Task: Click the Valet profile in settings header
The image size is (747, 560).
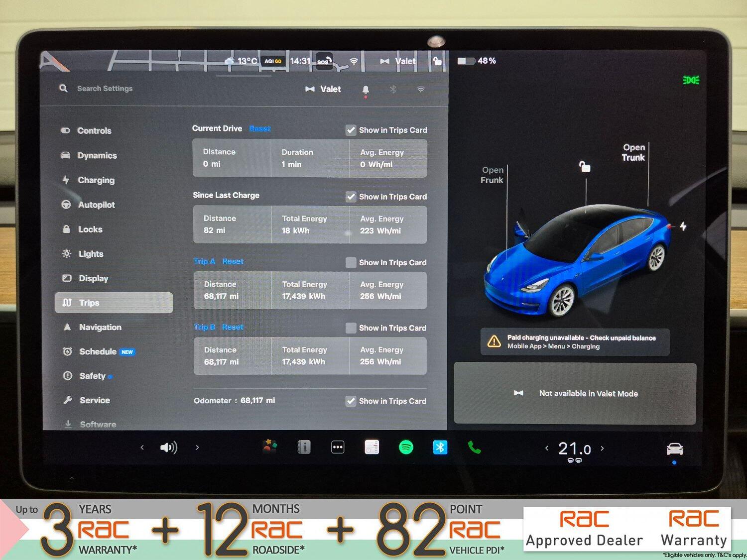Action: click(x=323, y=89)
